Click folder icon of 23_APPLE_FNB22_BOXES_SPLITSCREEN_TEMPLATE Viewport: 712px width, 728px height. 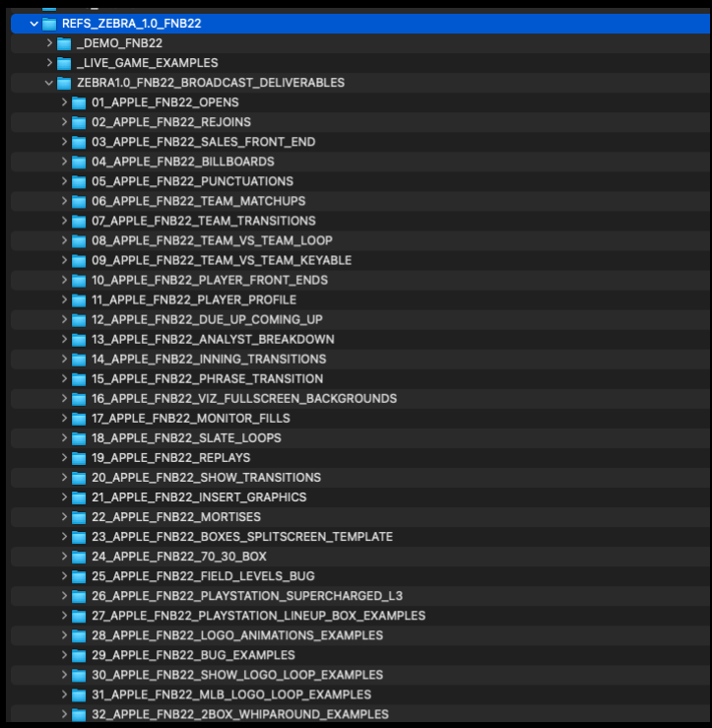tap(79, 537)
